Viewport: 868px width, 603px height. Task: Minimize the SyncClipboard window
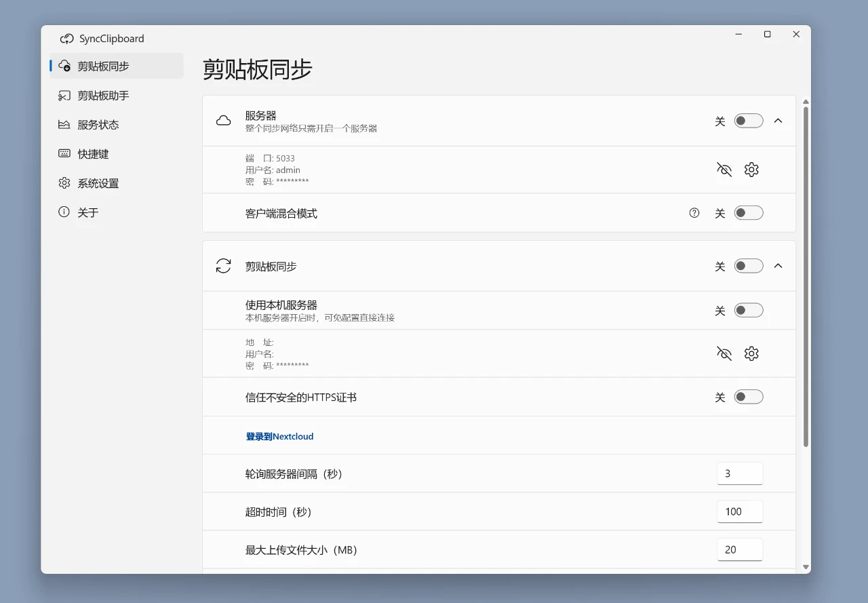738,34
